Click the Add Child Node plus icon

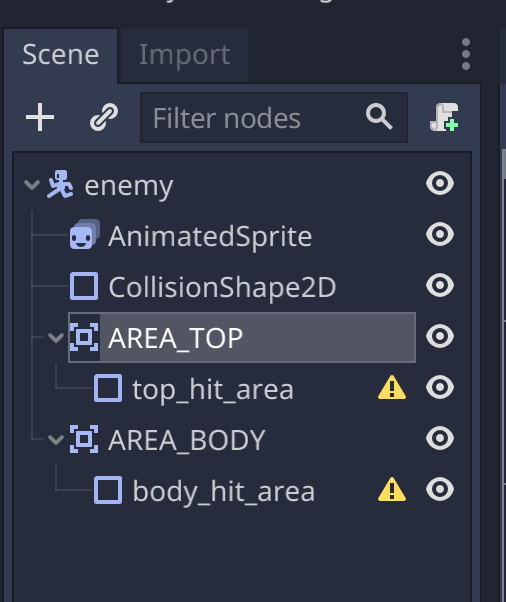tap(40, 117)
